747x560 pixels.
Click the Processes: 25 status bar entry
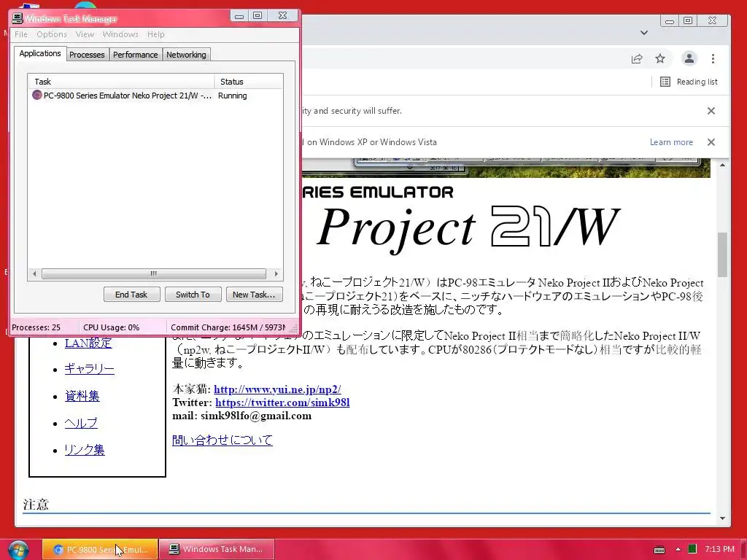(36, 327)
